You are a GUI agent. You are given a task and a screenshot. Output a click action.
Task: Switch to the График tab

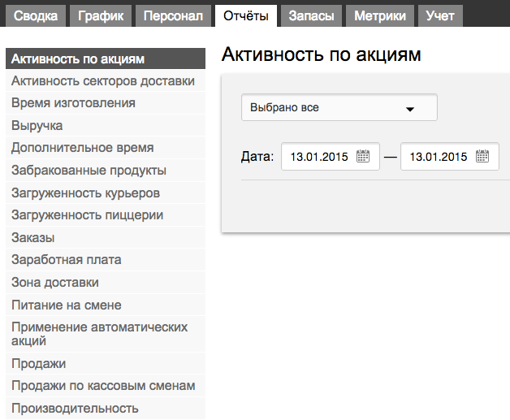(x=101, y=15)
